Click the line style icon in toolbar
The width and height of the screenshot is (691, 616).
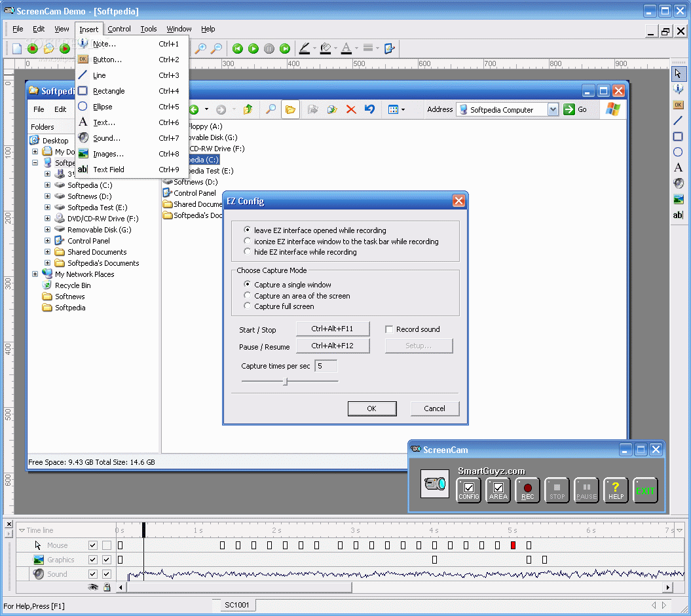[x=368, y=48]
